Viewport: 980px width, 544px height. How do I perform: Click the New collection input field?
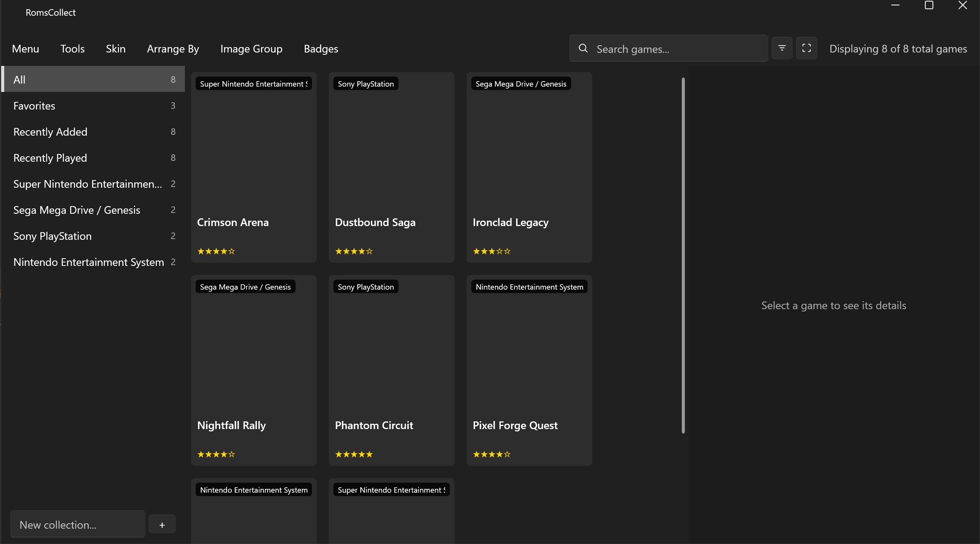(x=78, y=524)
